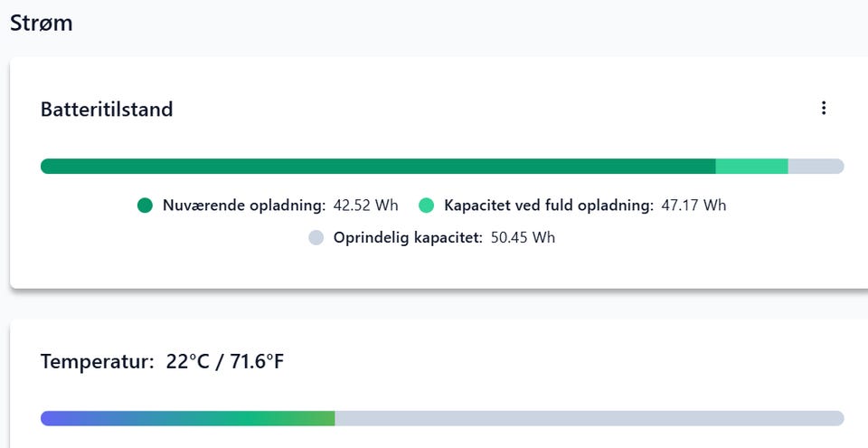Click the 22°C / 71.6°F temperature reading
The width and height of the screenshot is (868, 448).
coord(226,362)
